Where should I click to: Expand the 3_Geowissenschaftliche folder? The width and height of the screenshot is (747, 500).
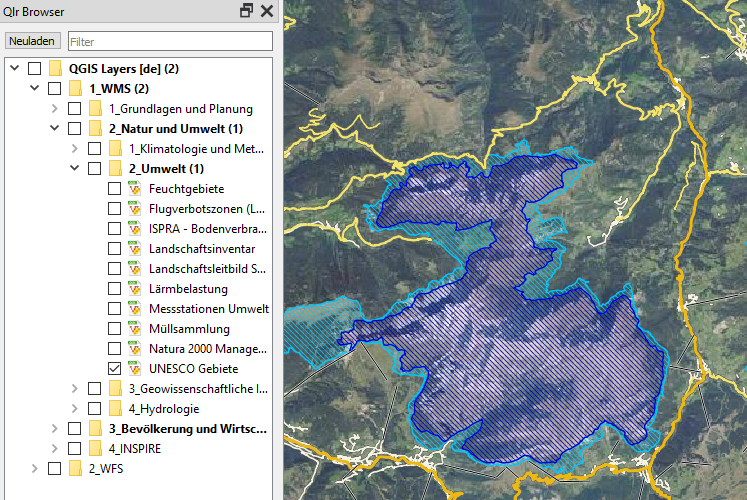[x=75, y=389]
